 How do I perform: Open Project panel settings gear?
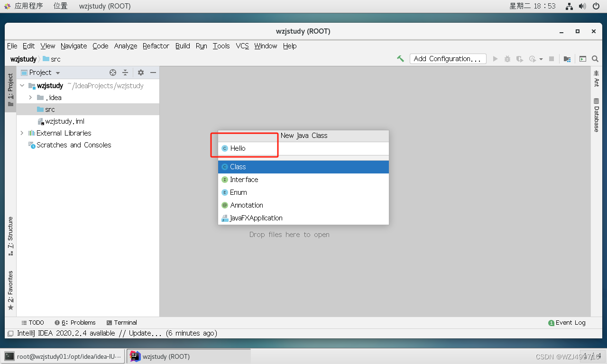pos(141,73)
